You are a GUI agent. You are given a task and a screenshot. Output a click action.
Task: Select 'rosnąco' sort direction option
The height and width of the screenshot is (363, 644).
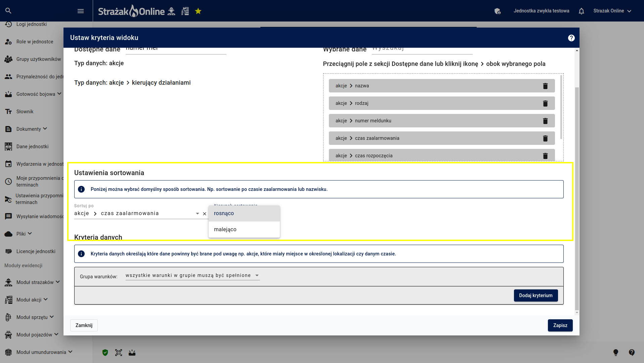(x=244, y=213)
